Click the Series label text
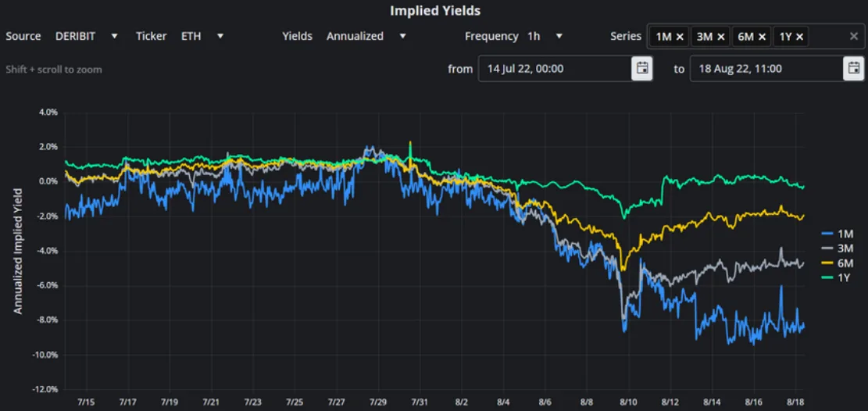 click(x=626, y=36)
